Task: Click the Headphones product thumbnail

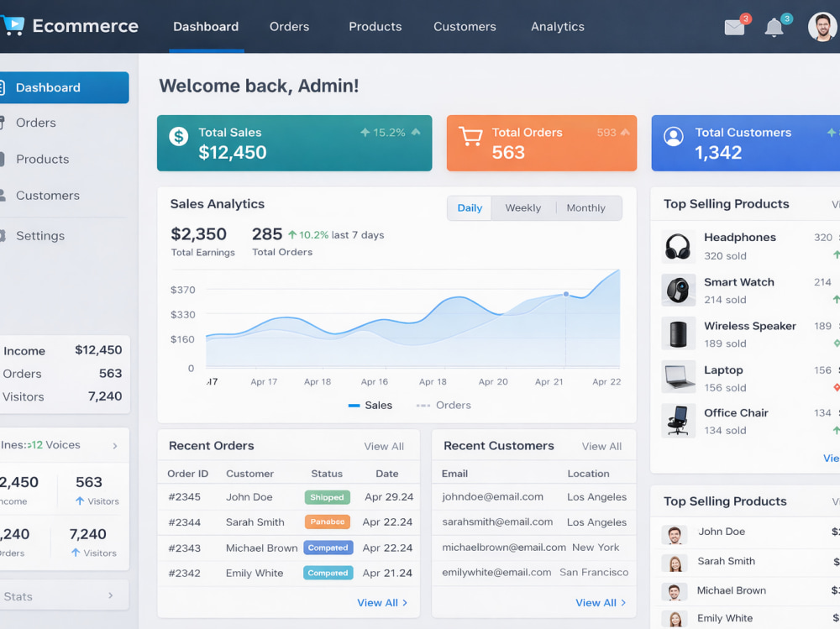Action: tap(678, 246)
